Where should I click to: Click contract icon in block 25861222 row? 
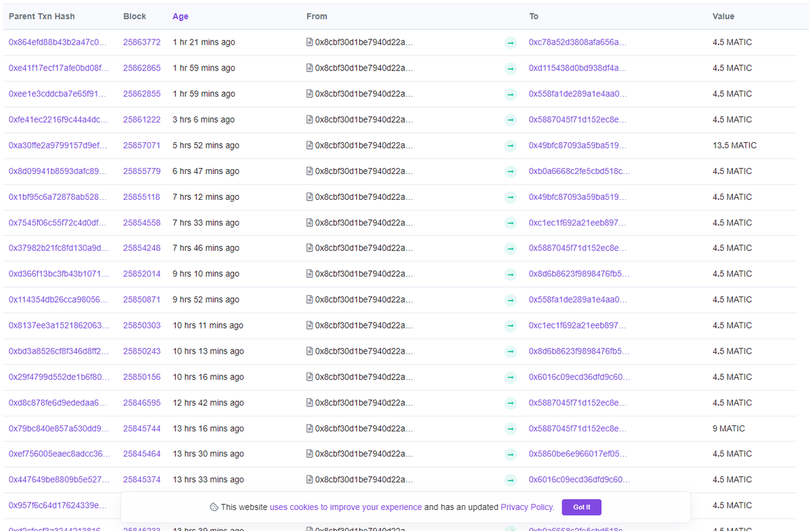pyautogui.click(x=309, y=119)
